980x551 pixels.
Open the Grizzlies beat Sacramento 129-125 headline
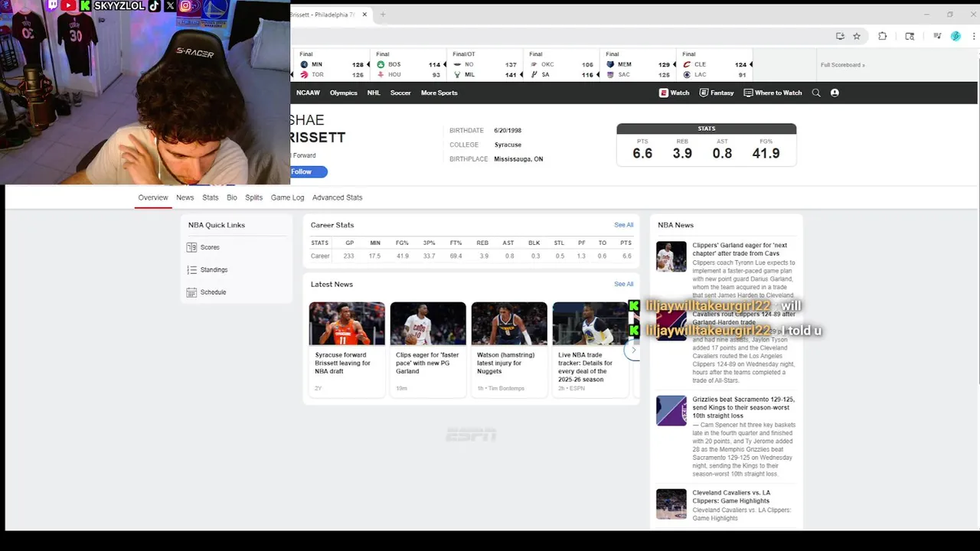[743, 407]
